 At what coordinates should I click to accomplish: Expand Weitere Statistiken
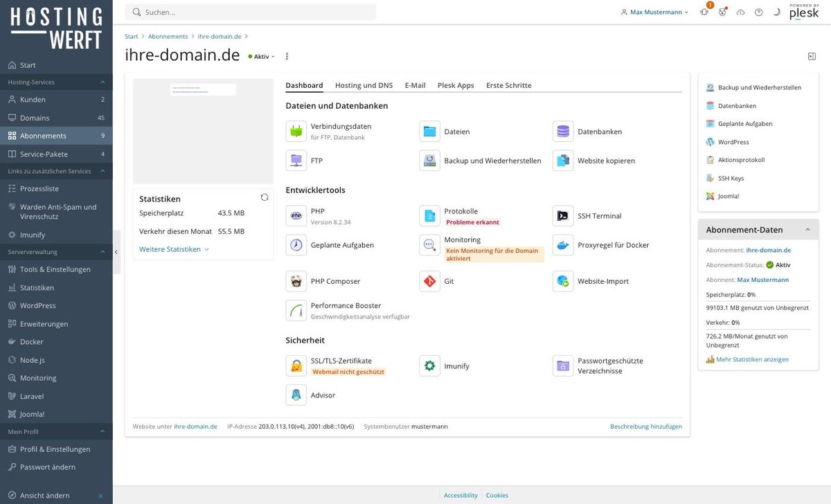tap(174, 249)
